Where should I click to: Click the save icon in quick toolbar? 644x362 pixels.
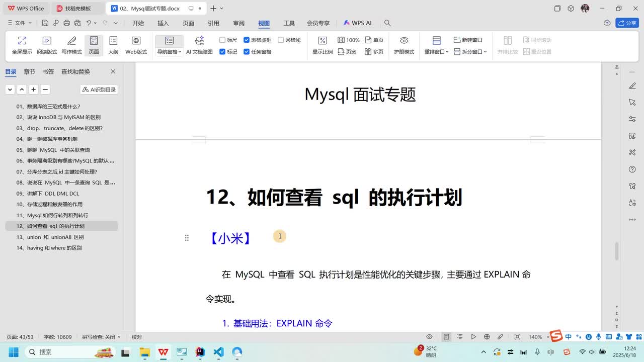pyautogui.click(x=45, y=23)
